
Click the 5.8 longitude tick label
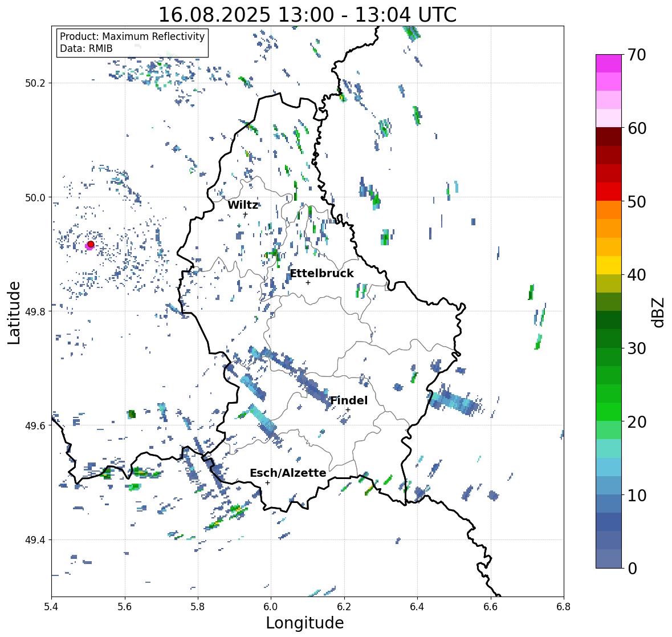pos(198,607)
